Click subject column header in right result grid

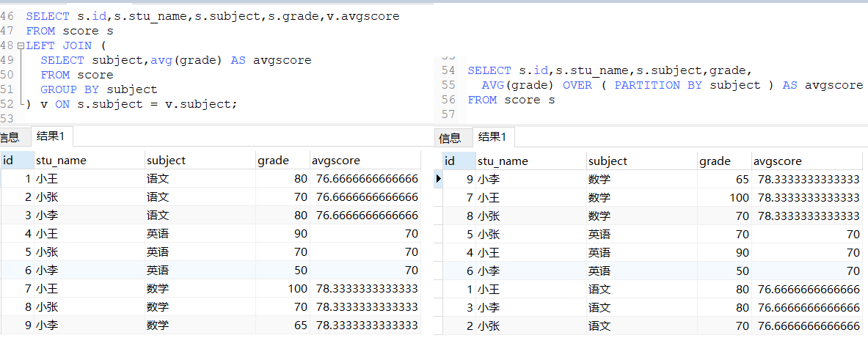(x=641, y=161)
